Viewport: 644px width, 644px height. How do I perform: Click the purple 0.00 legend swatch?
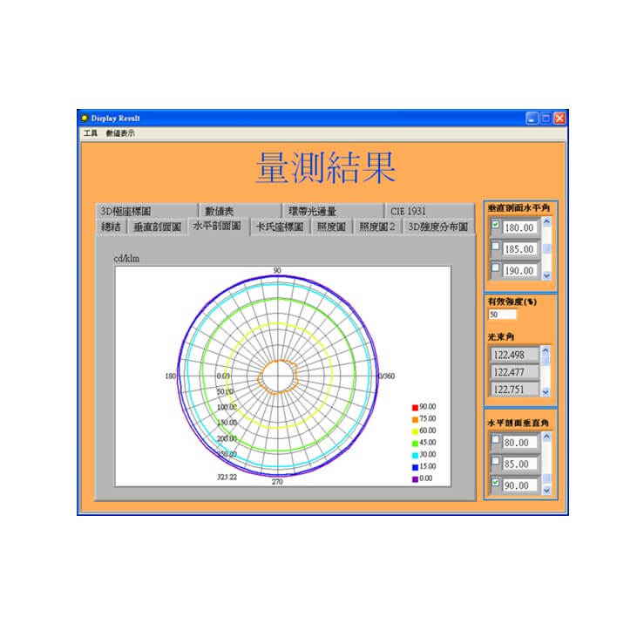[x=415, y=479]
